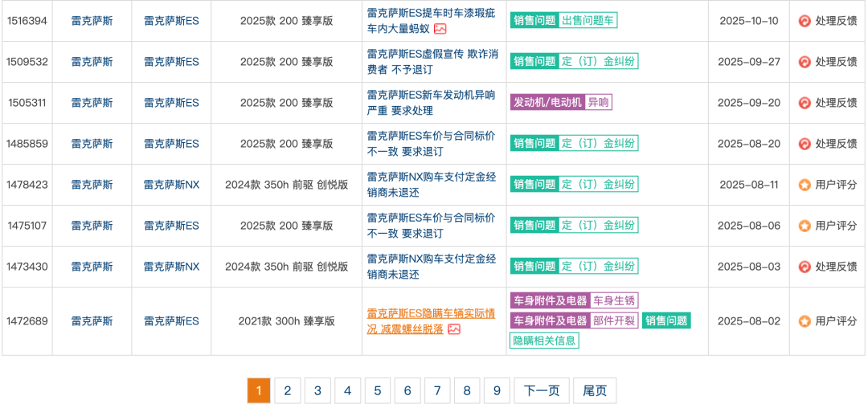
Task: Open 车价与合同标价不一致 complaint in row 1485859
Action: click(432, 144)
